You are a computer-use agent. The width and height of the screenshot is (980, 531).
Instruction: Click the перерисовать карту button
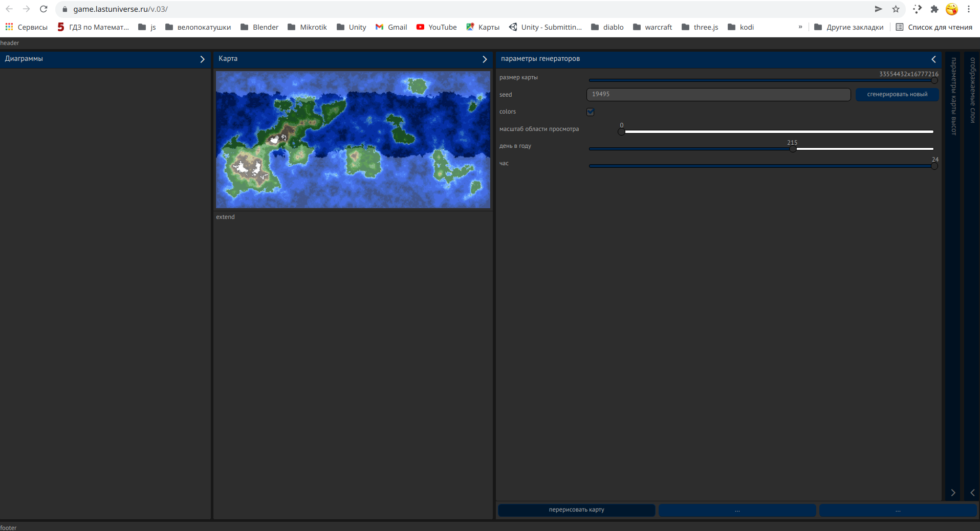tap(577, 510)
